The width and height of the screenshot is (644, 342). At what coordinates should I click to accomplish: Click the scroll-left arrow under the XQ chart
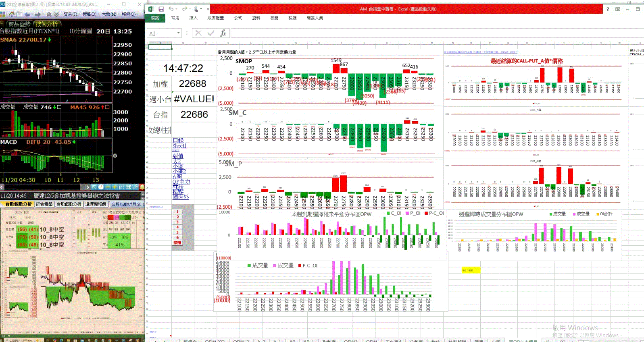[2, 187]
